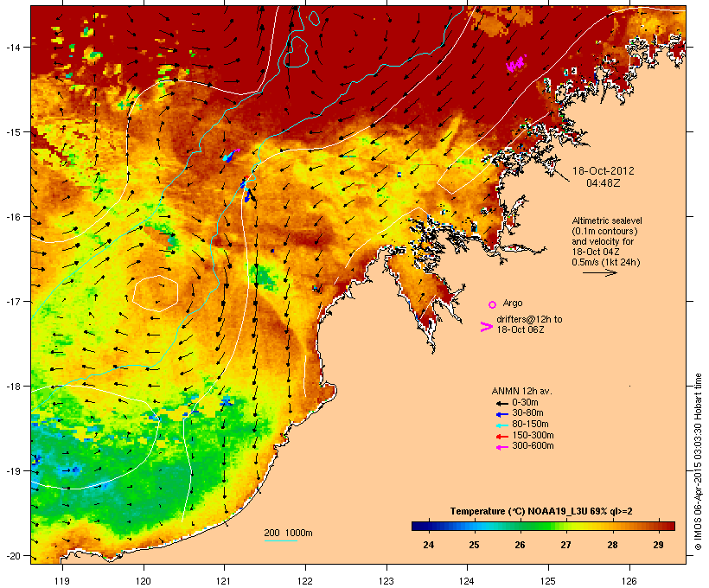Click the cyan 80-150m legend arrow
Image resolution: width=709 pixels, height=588 pixels.
click(x=501, y=425)
